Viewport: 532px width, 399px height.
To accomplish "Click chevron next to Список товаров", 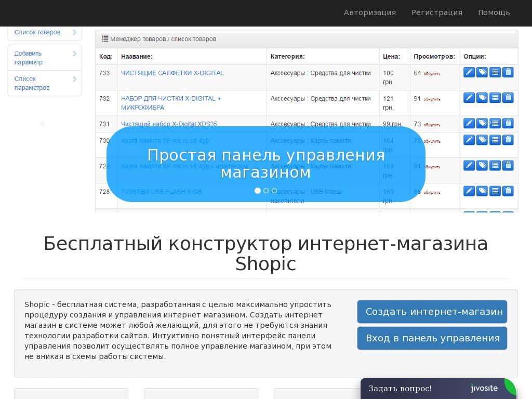I will [74, 32].
